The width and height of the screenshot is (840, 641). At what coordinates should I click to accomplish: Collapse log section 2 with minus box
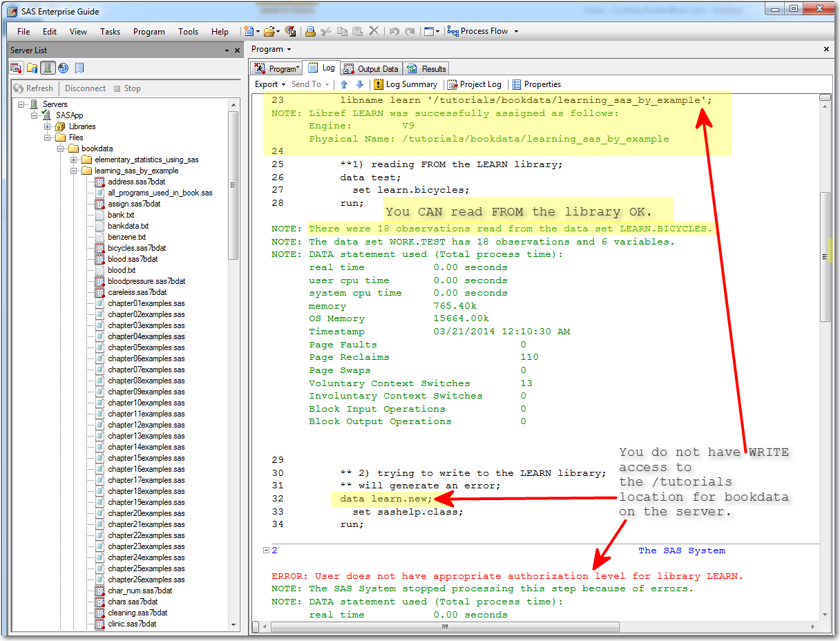(x=265, y=551)
